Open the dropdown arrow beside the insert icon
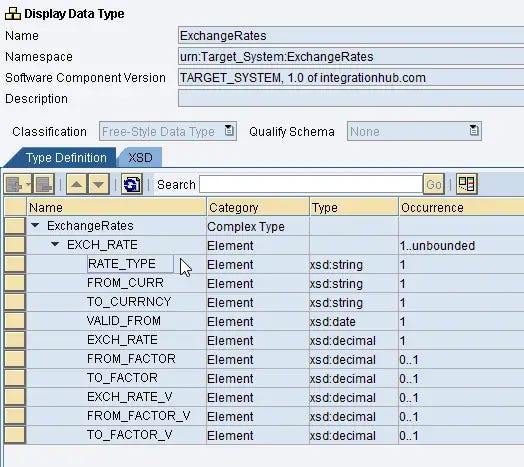 [28, 184]
